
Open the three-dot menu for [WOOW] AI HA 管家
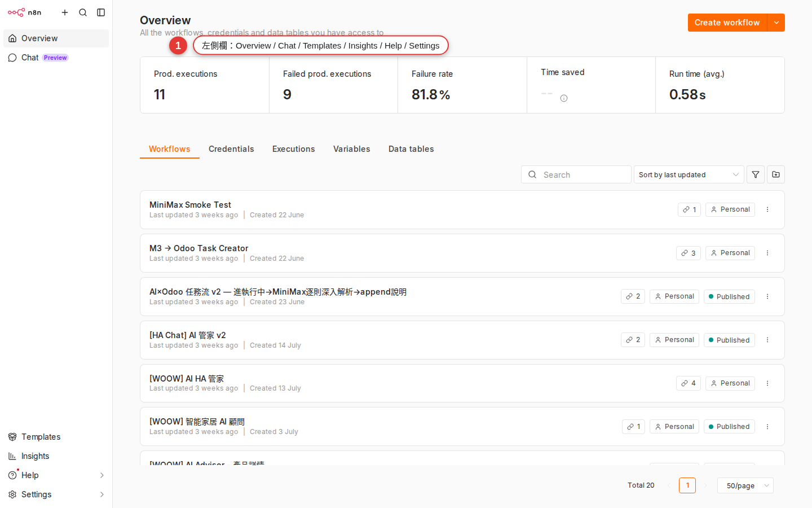[767, 383]
